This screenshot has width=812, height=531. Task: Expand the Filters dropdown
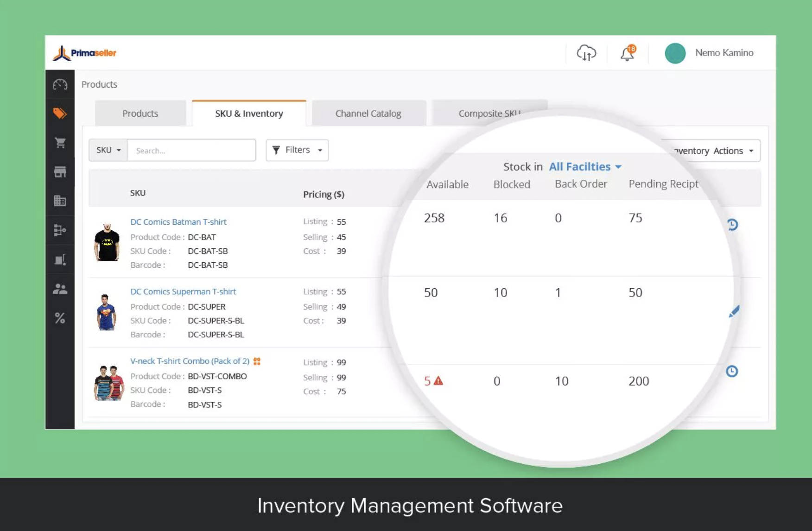(297, 150)
